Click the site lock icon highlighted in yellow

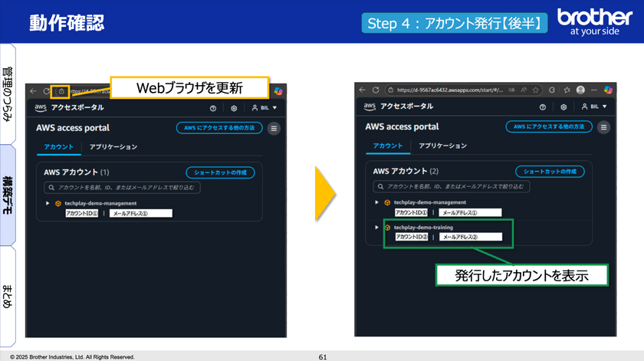click(61, 90)
